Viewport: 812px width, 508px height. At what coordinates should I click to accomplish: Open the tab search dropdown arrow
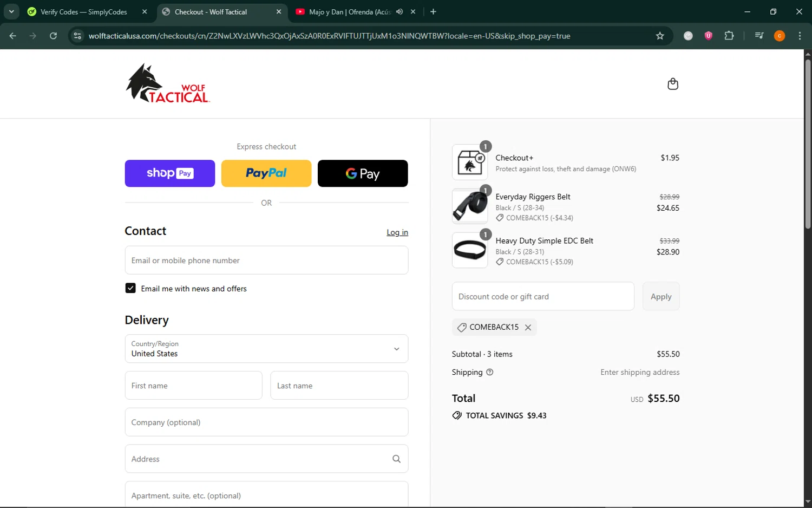[x=11, y=11]
